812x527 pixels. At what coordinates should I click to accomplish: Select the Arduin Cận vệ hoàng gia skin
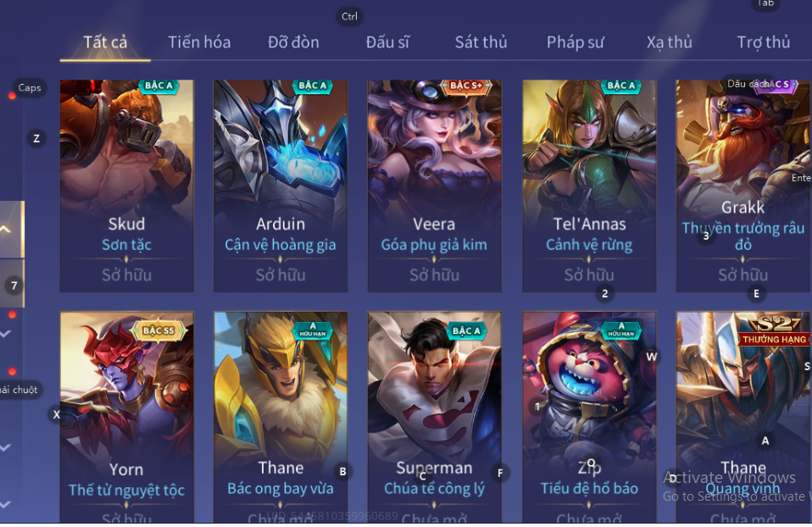point(281,186)
